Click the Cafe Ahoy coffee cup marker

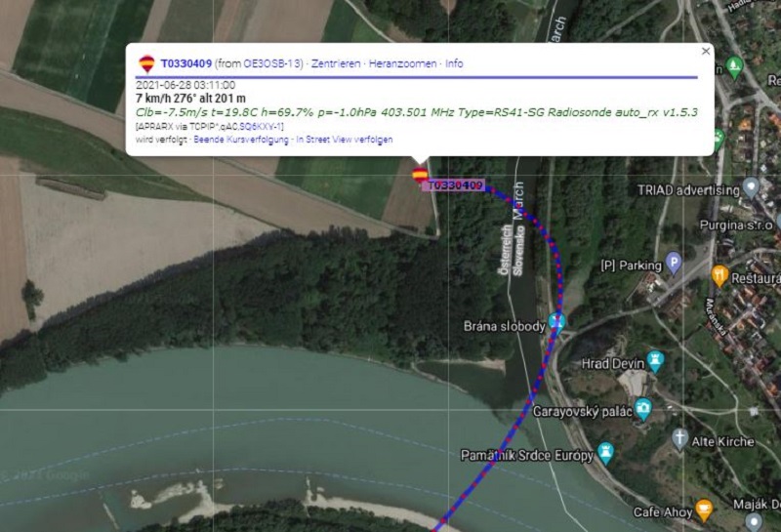click(x=704, y=510)
